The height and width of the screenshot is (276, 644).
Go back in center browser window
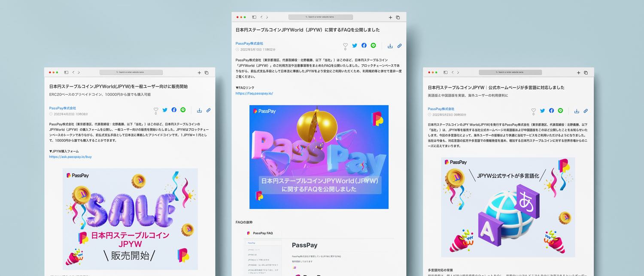point(261,17)
